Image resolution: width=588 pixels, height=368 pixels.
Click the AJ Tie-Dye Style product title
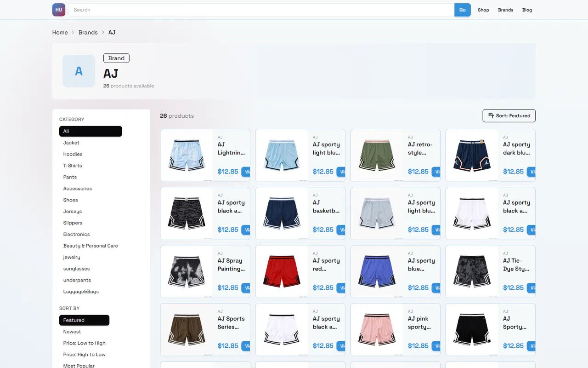click(x=516, y=264)
